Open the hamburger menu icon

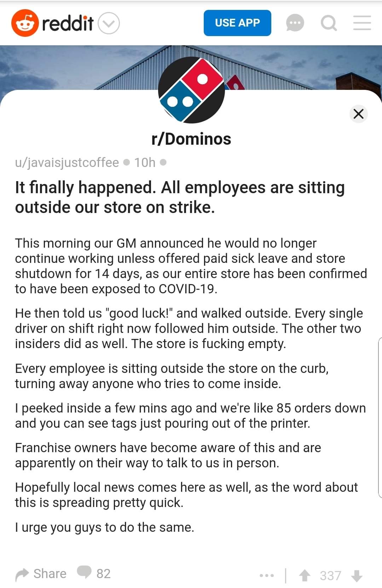[362, 23]
